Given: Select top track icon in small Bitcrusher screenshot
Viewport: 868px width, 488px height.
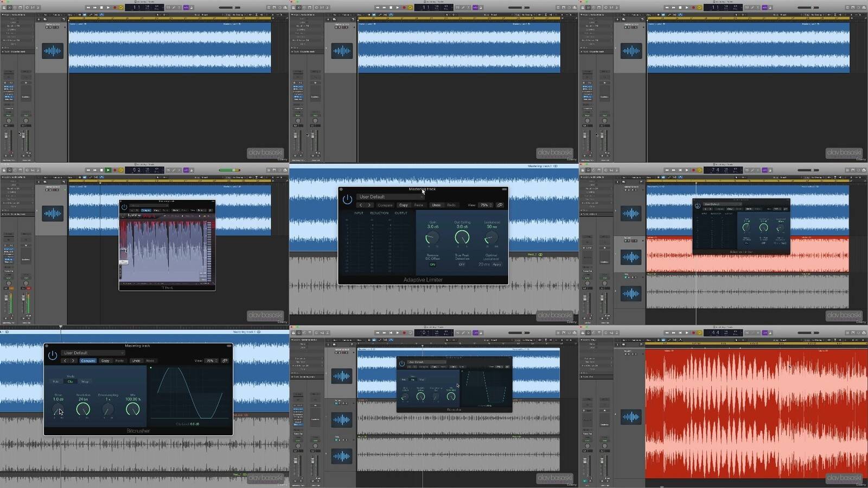Looking at the screenshot, I should point(342,376).
